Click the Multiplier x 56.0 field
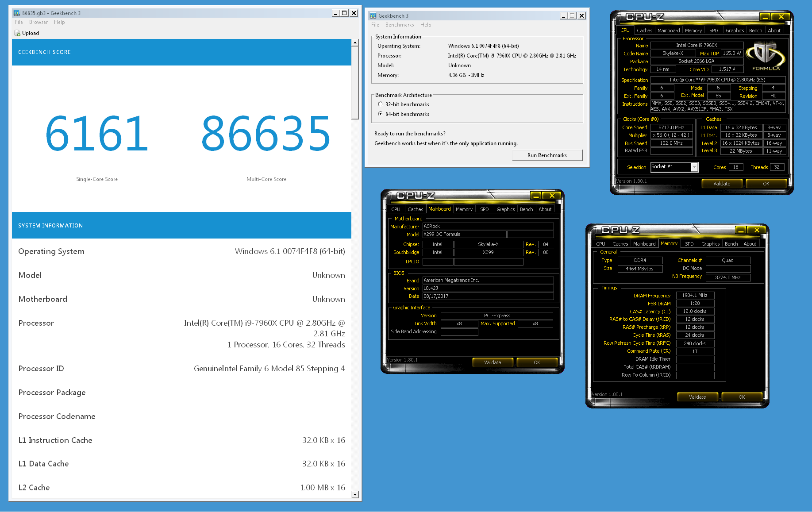The width and height of the screenshot is (812, 512). click(x=671, y=135)
